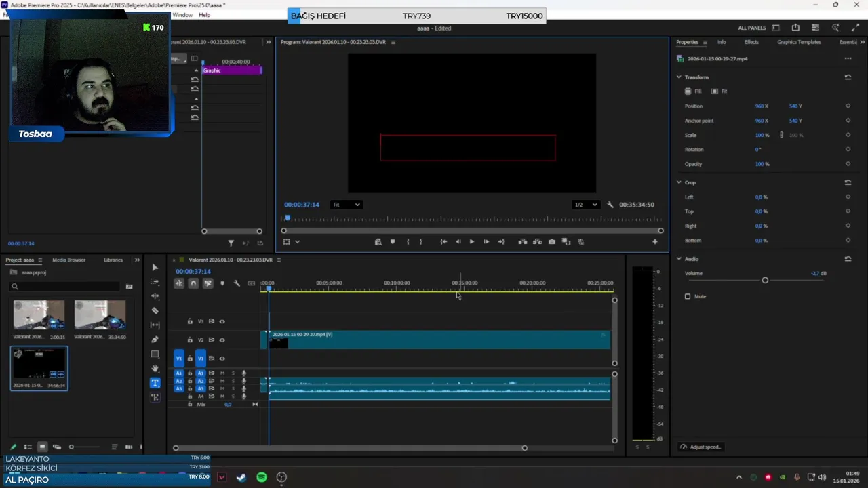This screenshot has width=868, height=488.
Task: Toggle the Mute checkbox under Audio
Action: click(x=688, y=296)
